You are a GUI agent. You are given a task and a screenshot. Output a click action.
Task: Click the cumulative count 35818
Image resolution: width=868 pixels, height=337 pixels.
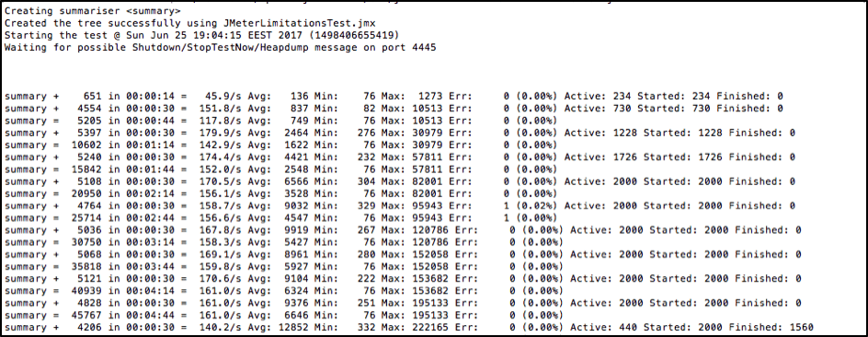pos(86,267)
